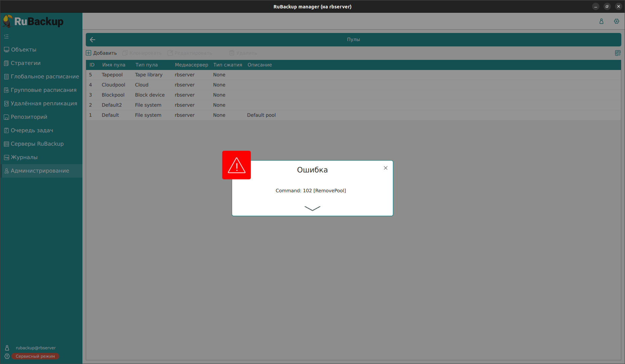Open the user profile icon at top right

601,21
